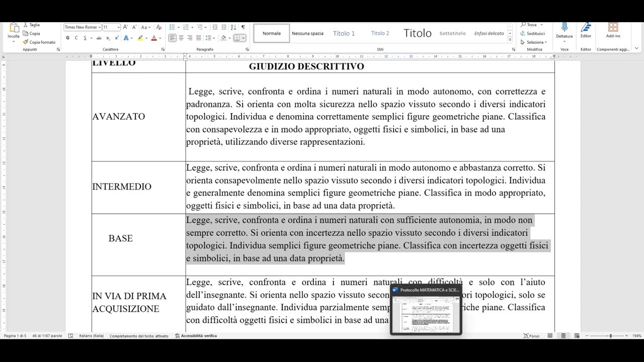This screenshot has height=362, width=644.
Task: Apply Titolo 1 style
Action: pyautogui.click(x=344, y=33)
